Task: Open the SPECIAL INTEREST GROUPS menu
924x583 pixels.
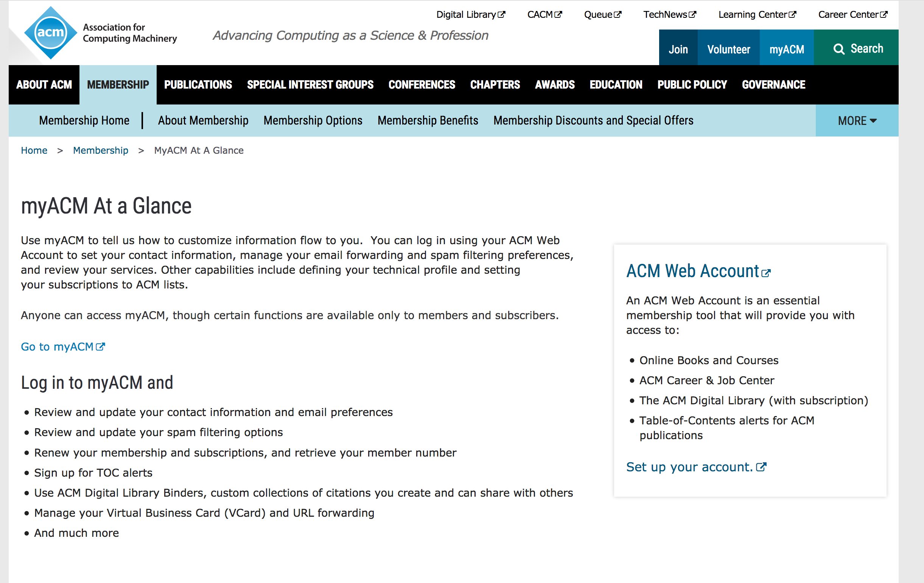Action: [x=310, y=85]
